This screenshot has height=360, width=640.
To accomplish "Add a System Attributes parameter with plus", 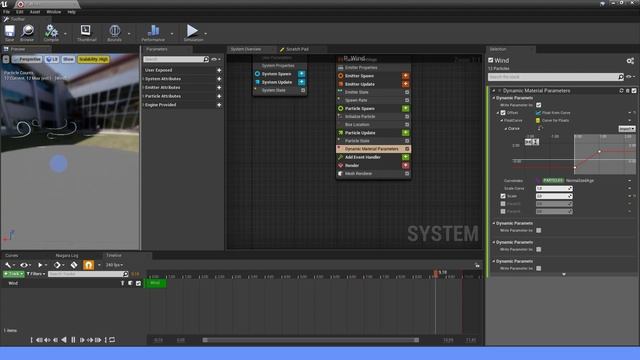I will pyautogui.click(x=219, y=79).
